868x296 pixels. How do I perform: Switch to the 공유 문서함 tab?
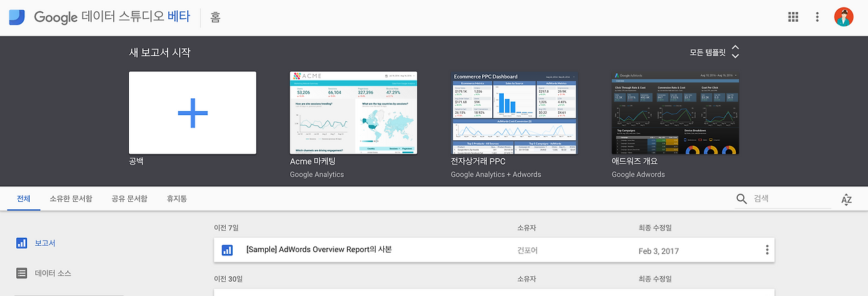pos(130,198)
